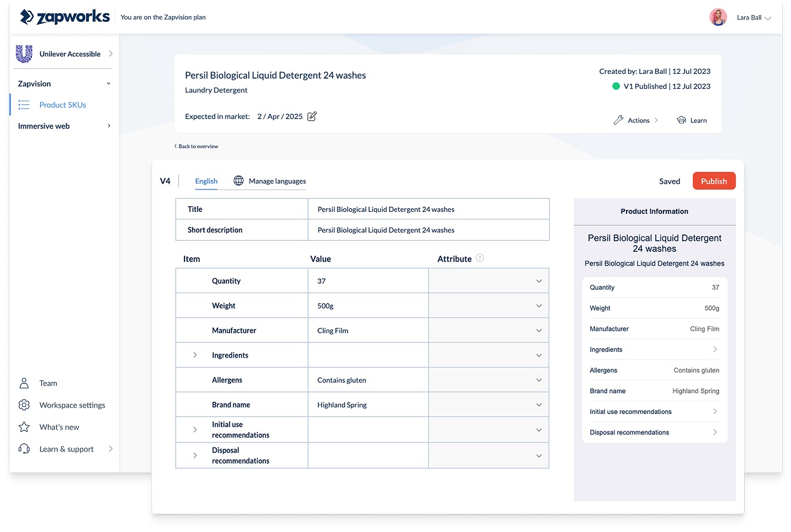This screenshot has width=791, height=532.
Task: Click Brand name row in preview panel
Action: click(655, 391)
